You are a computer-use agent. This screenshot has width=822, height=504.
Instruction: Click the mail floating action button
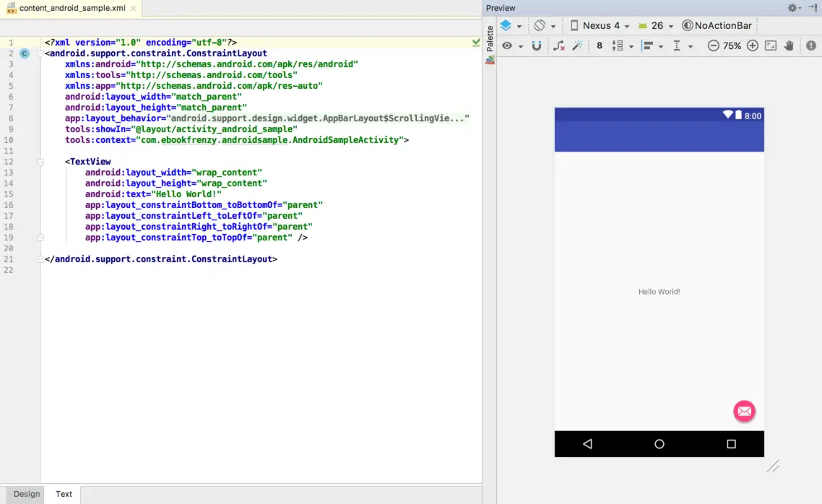pos(744,411)
